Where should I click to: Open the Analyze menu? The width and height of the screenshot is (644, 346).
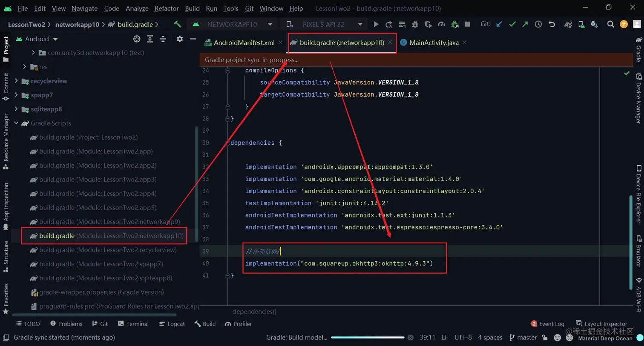click(x=137, y=9)
